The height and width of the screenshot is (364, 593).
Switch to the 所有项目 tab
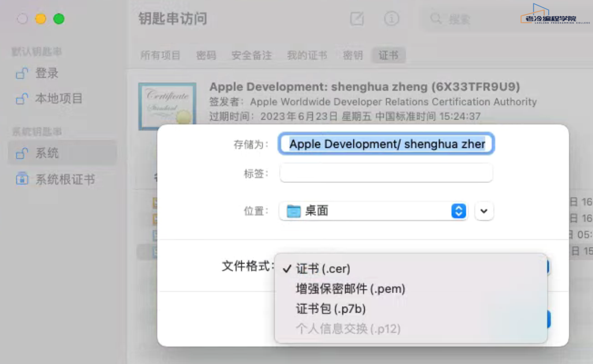coord(161,56)
